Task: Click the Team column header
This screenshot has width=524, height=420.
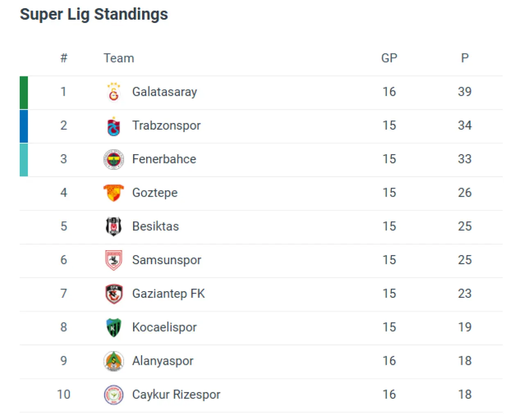Action: [x=119, y=58]
